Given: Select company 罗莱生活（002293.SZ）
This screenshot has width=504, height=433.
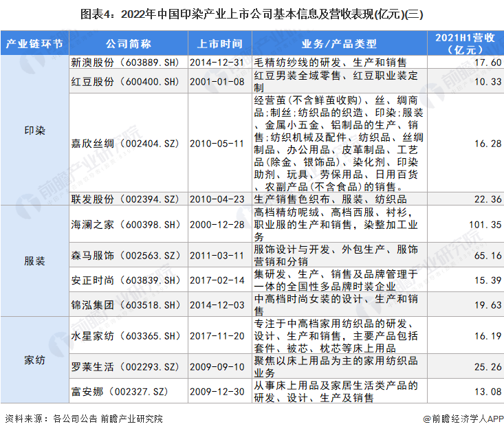Looking at the screenshot, I should (x=125, y=366).
